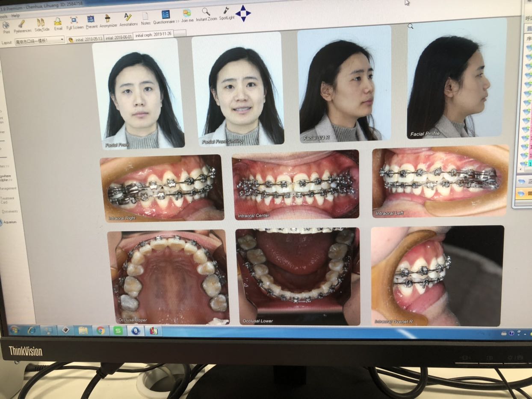Image resolution: width=532 pixels, height=399 pixels.
Task: Open the Help menu
Action: (x=16, y=15)
